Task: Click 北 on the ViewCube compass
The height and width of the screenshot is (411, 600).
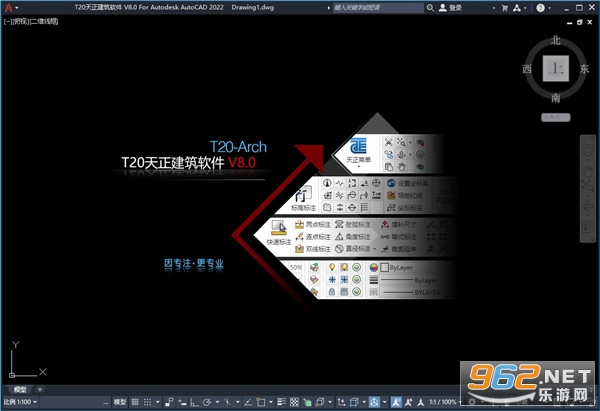Action: 556,40
